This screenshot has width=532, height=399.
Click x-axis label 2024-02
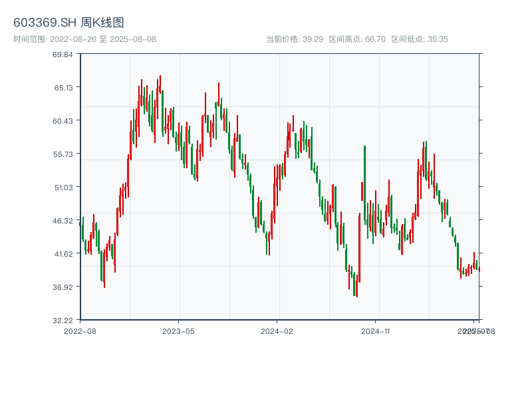pyautogui.click(x=277, y=331)
